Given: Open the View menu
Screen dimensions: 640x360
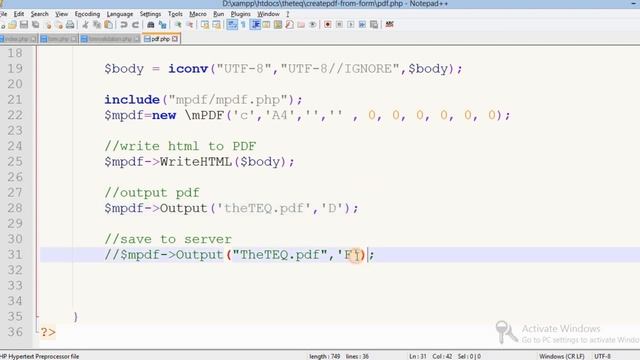Looking at the screenshot, I should pyautogui.click(x=62, y=14).
